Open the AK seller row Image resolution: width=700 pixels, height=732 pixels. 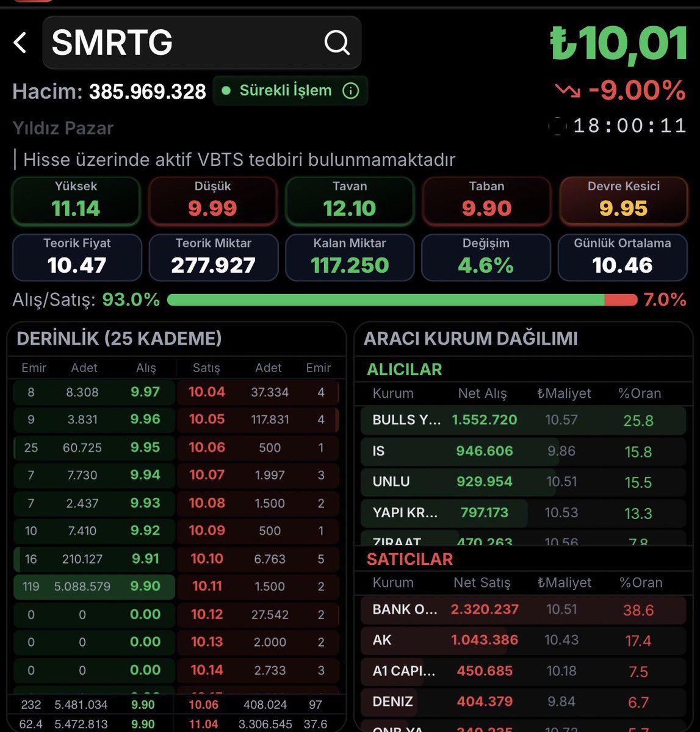[x=523, y=640]
